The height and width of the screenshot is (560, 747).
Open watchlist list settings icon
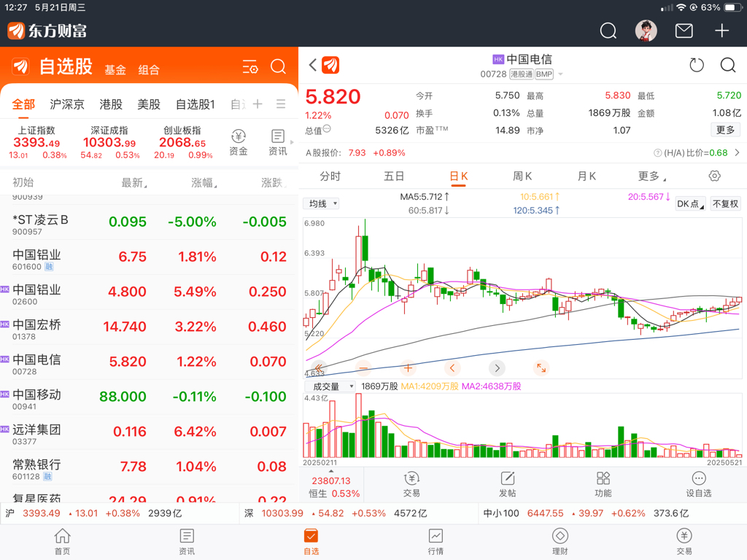[x=250, y=66]
